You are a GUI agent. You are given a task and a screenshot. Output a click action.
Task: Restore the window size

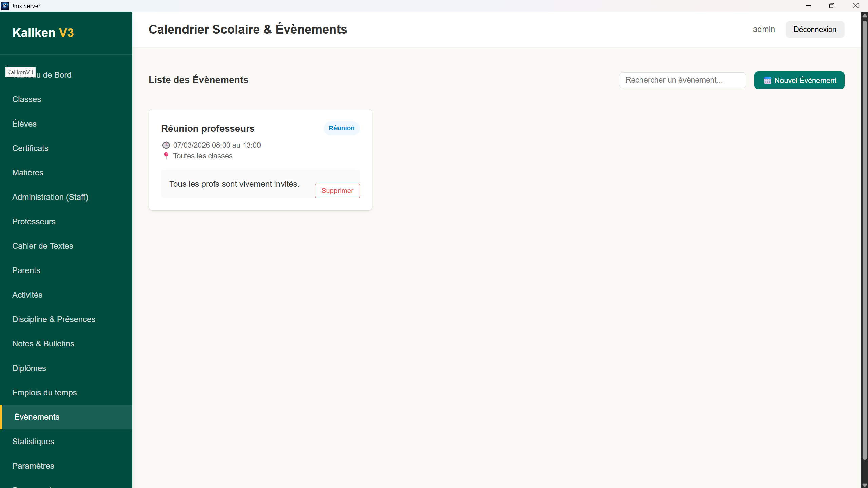831,6
